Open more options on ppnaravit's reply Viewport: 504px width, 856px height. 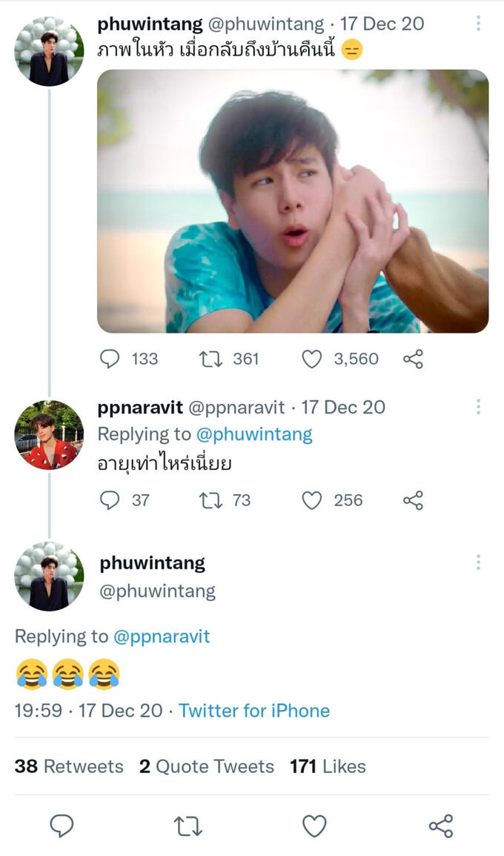(x=479, y=407)
